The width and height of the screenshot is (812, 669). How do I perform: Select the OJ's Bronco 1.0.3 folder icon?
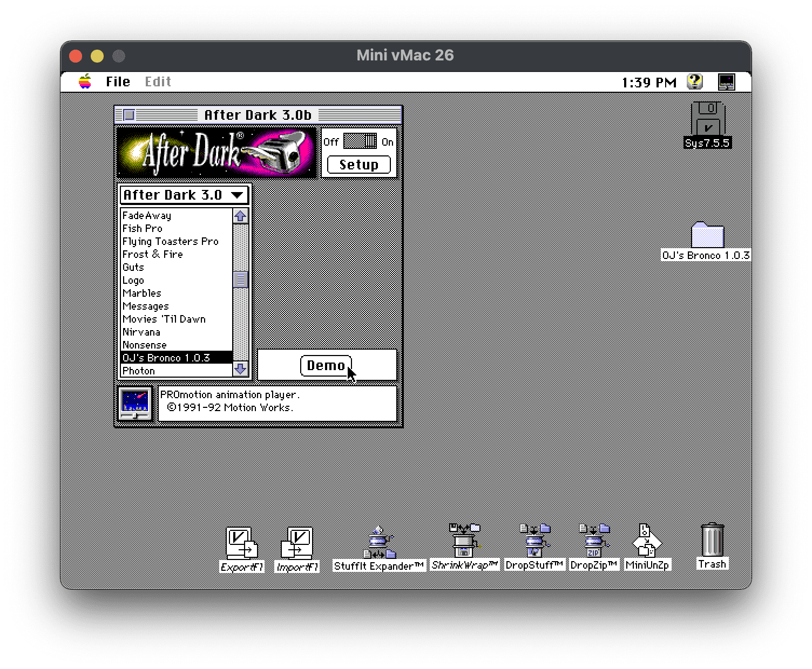pyautogui.click(x=707, y=235)
